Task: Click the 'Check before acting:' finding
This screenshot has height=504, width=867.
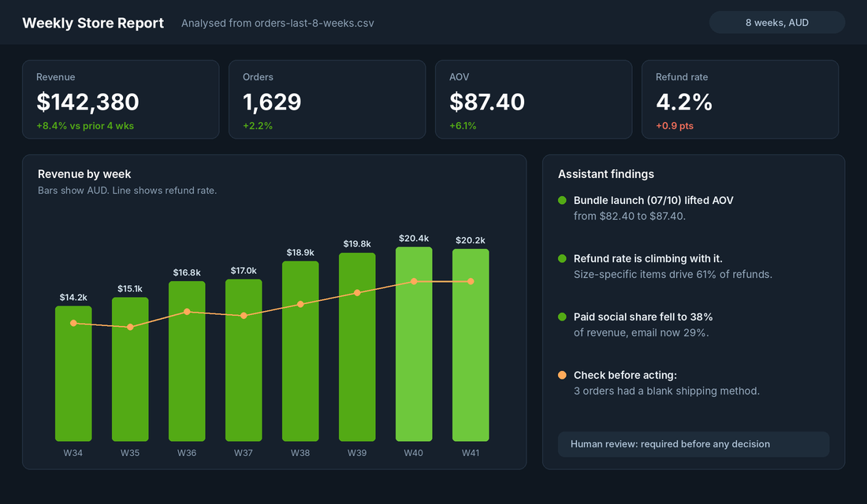Action: coord(625,375)
